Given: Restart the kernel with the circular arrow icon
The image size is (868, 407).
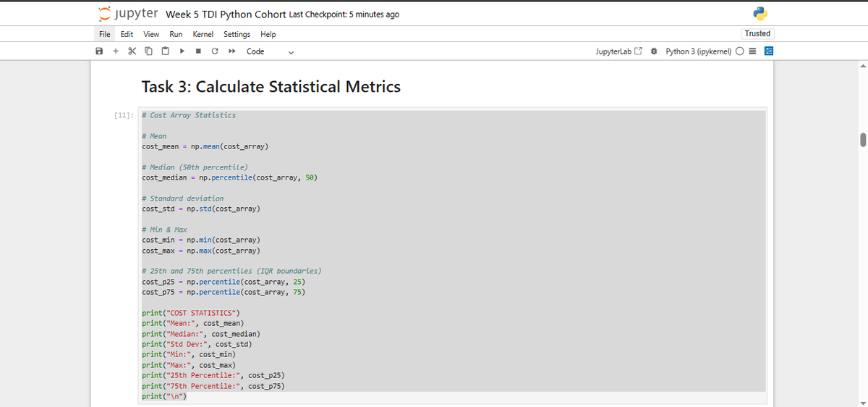Looking at the screenshot, I should [215, 51].
